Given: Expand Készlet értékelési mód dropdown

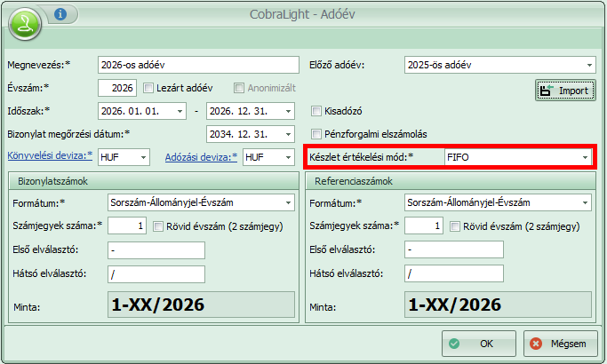Looking at the screenshot, I should 585,157.
